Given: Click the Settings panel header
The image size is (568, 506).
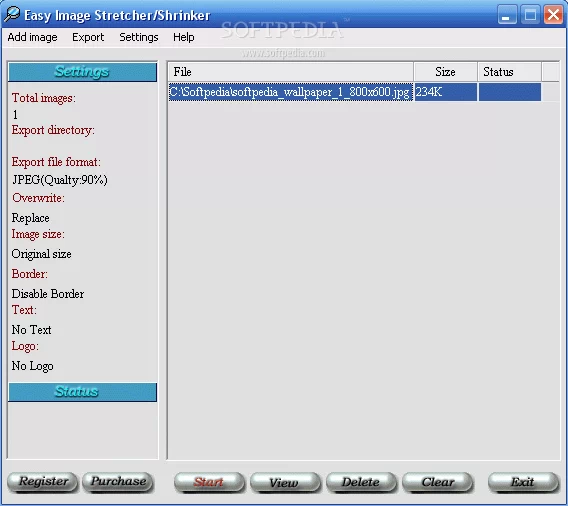Looking at the screenshot, I should 82,72.
